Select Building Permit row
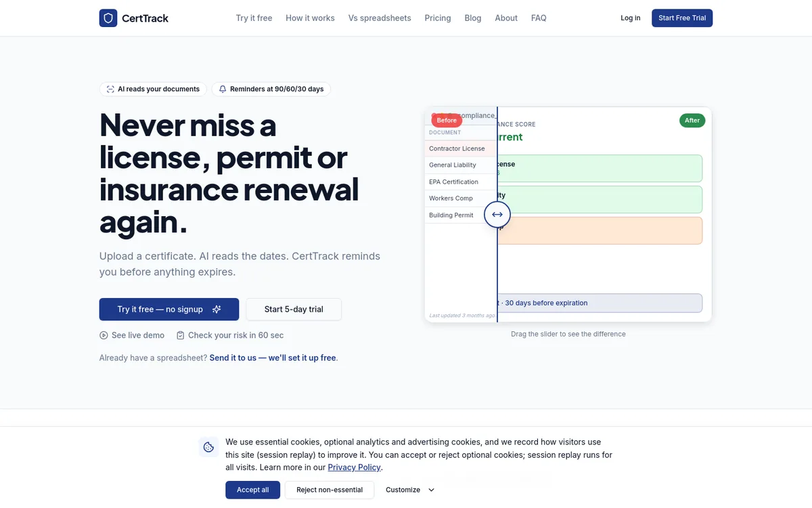 [460, 215]
